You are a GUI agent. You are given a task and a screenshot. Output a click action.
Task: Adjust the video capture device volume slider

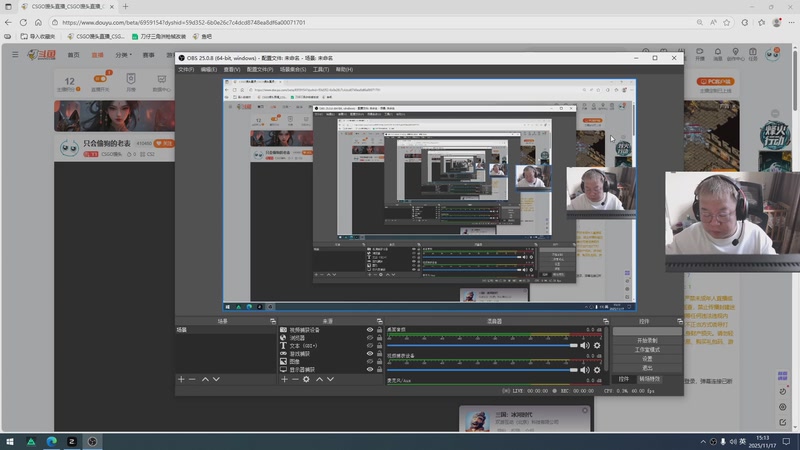482,369
